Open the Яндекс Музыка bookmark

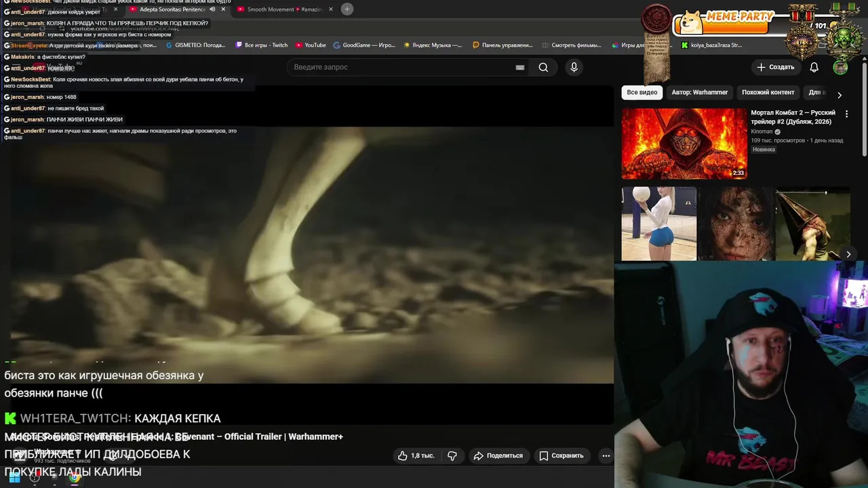click(x=433, y=45)
